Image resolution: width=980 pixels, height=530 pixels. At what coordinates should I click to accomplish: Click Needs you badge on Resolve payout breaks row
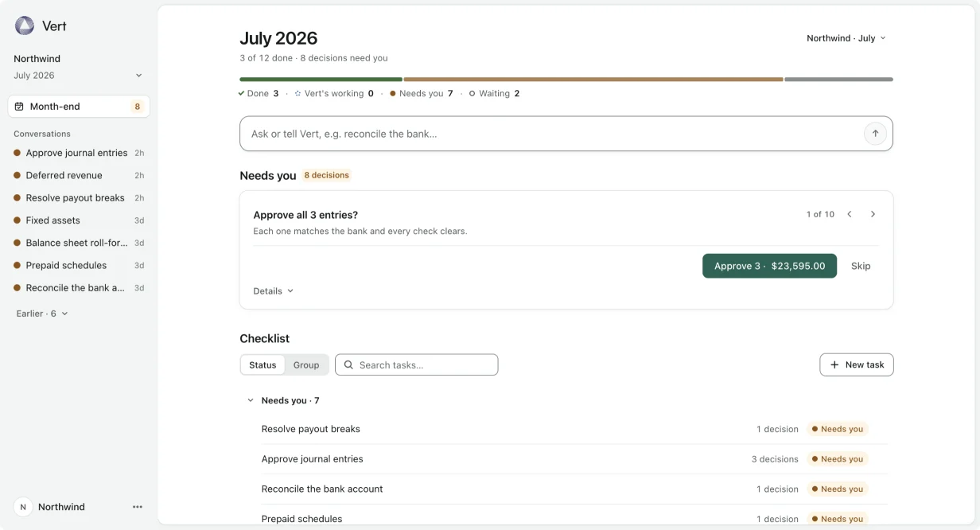click(837, 429)
